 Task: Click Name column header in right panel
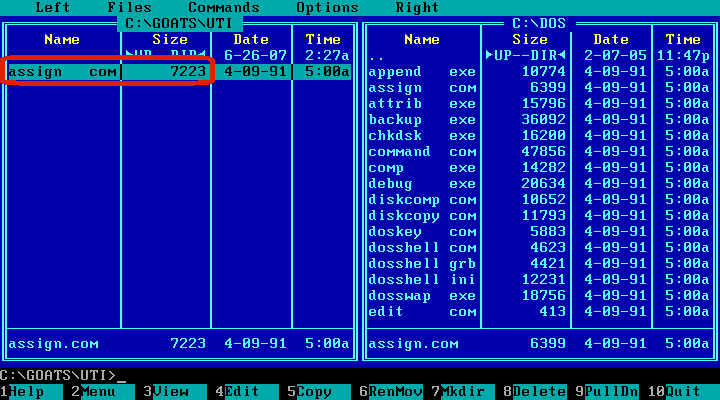422,39
